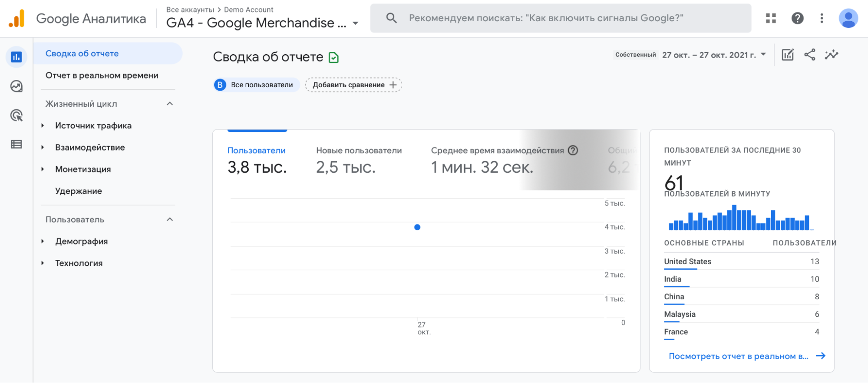Click the India country row
The image size is (868, 383).
click(741, 280)
